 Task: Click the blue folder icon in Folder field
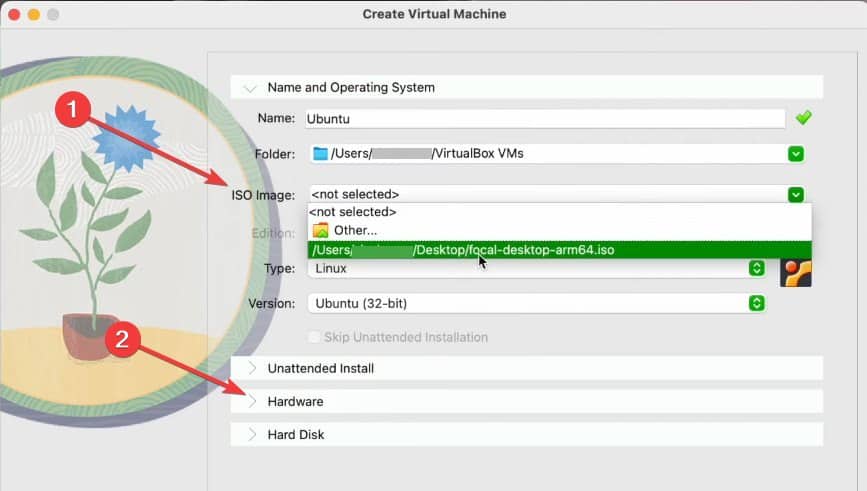pos(320,153)
